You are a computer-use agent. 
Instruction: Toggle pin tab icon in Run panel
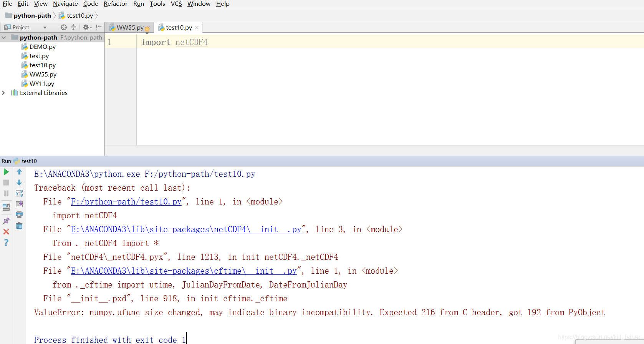pyautogui.click(x=6, y=221)
